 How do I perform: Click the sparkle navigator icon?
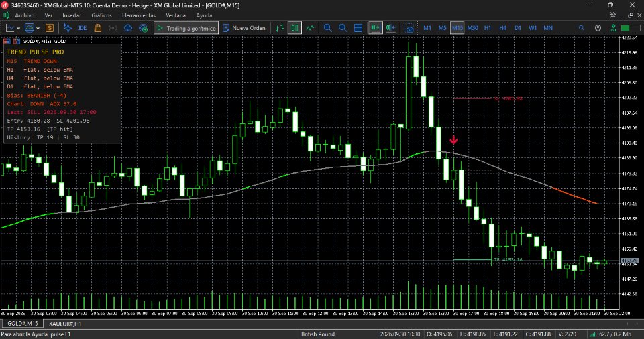coord(68,28)
